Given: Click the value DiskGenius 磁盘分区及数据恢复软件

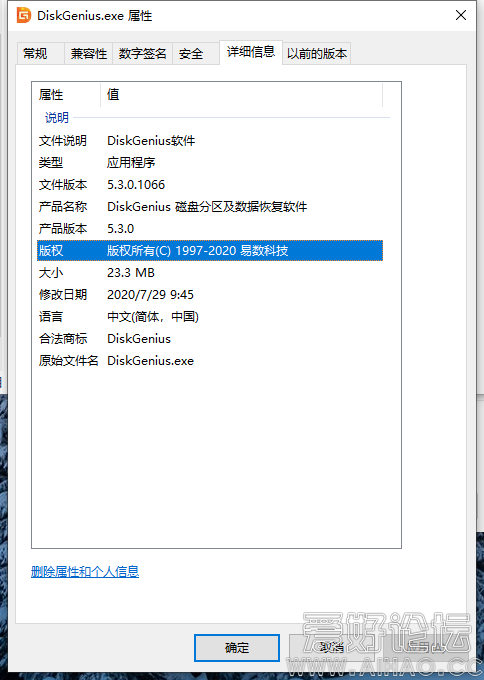Looking at the screenshot, I should pos(207,206).
